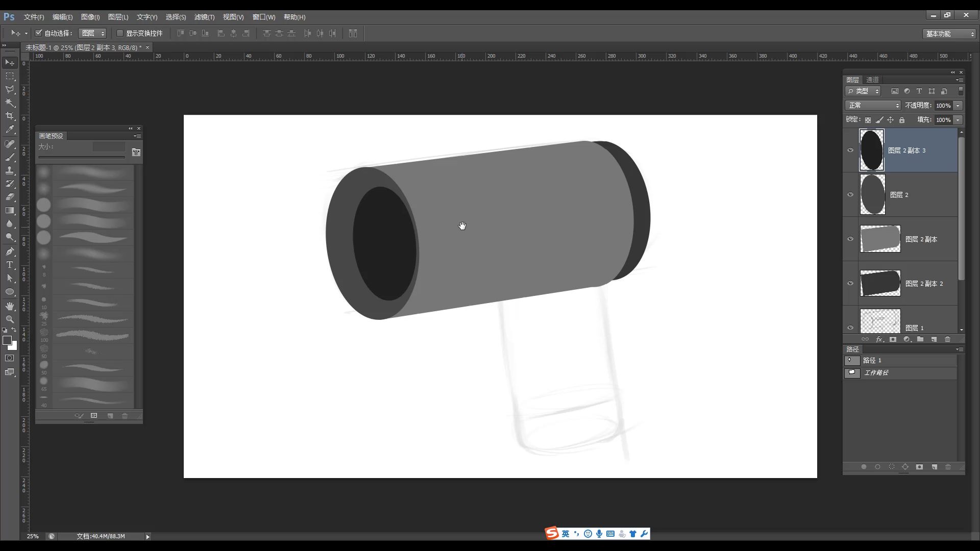Open the 不透明度 opacity dropdown
The image size is (980, 551).
tap(959, 105)
